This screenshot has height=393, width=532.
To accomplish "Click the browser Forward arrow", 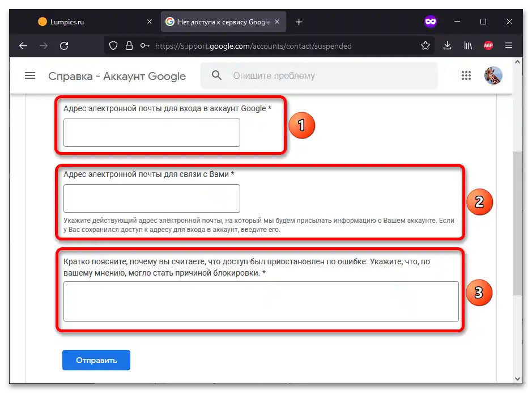I will 44,45.
